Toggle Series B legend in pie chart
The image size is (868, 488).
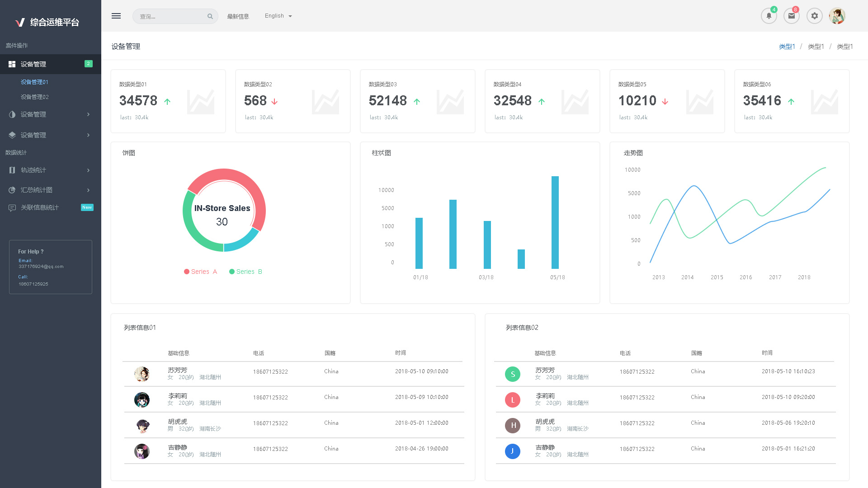[245, 272]
